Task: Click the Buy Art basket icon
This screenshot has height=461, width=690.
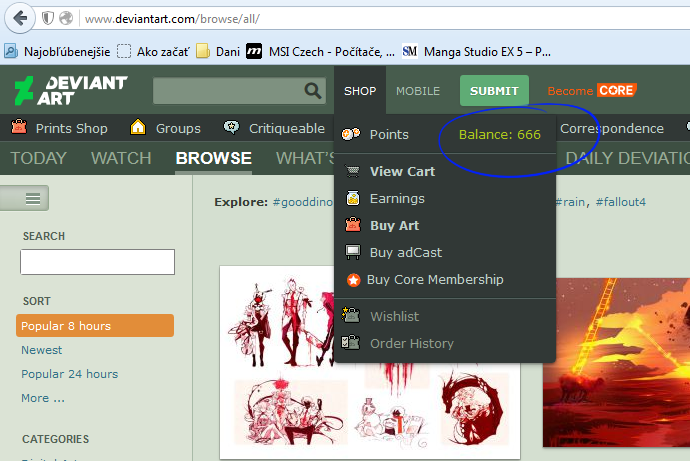Action: click(353, 225)
